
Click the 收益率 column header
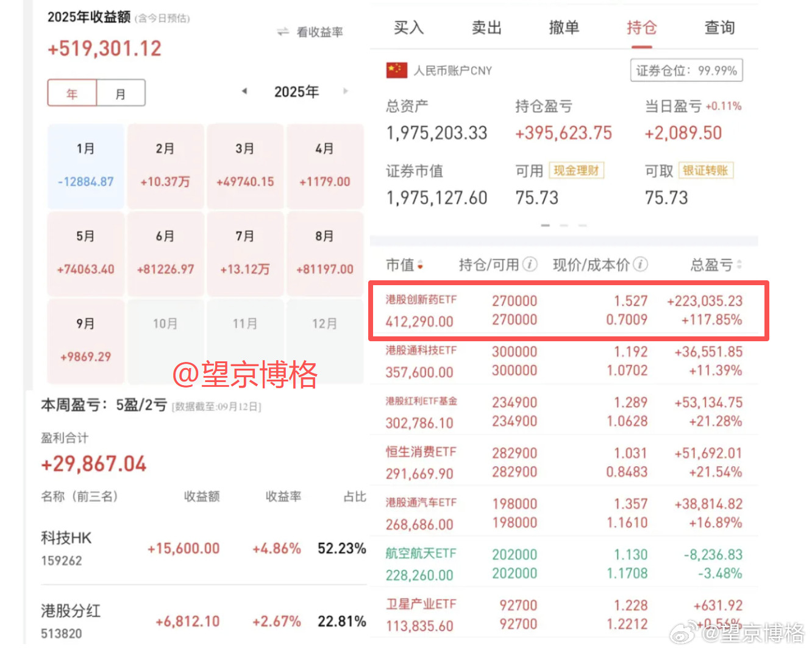(x=283, y=497)
